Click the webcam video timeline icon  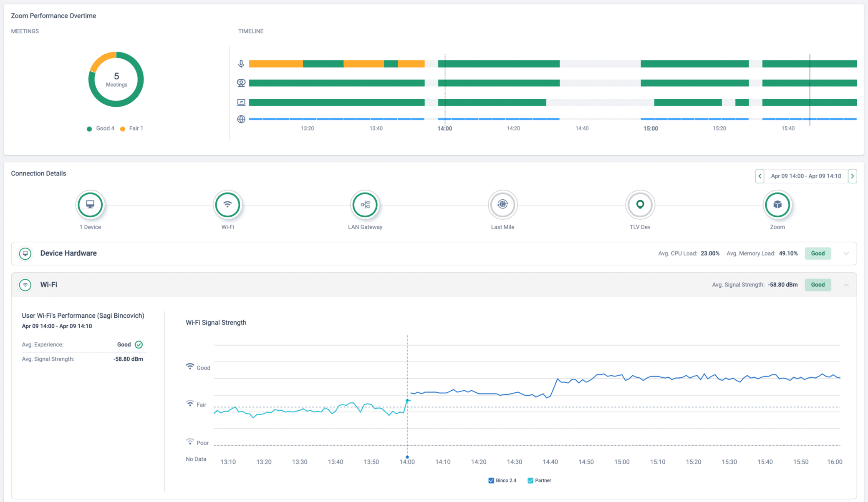241,83
